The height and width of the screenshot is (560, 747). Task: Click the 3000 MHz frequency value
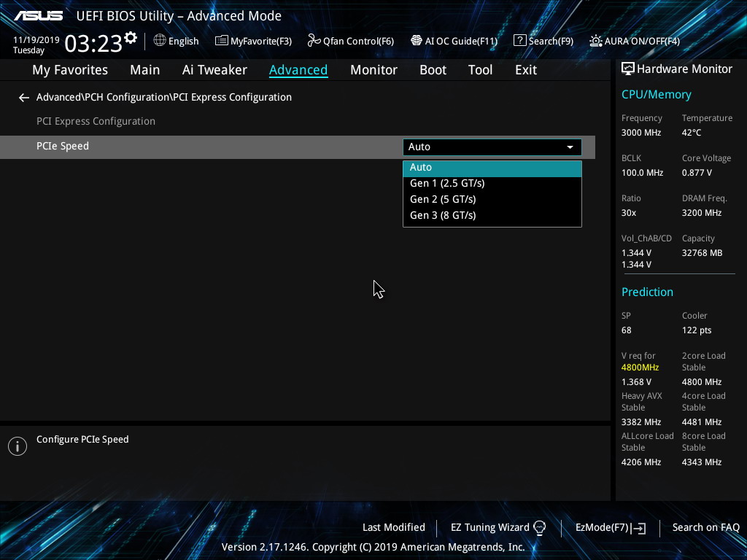pos(640,133)
